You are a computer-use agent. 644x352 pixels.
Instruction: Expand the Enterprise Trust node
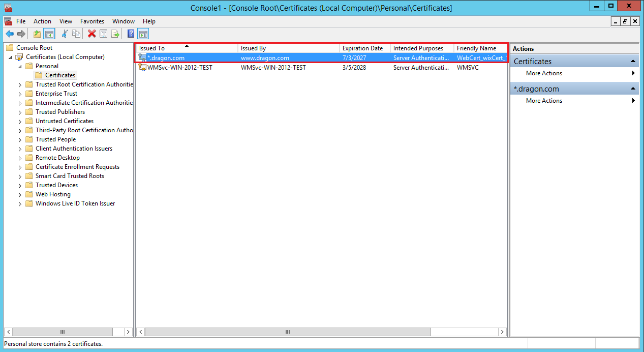pyautogui.click(x=20, y=94)
